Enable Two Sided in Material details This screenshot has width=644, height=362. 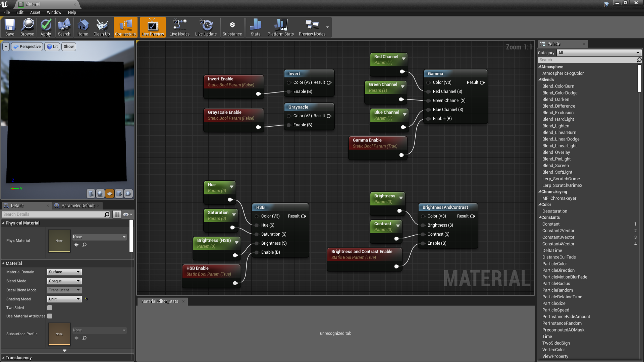click(x=49, y=307)
